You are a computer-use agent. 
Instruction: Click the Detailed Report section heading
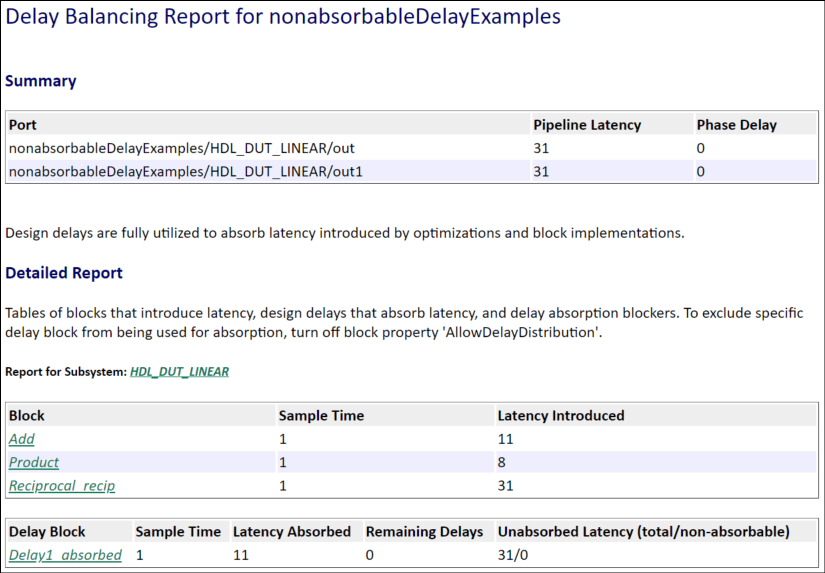pyautogui.click(x=64, y=272)
